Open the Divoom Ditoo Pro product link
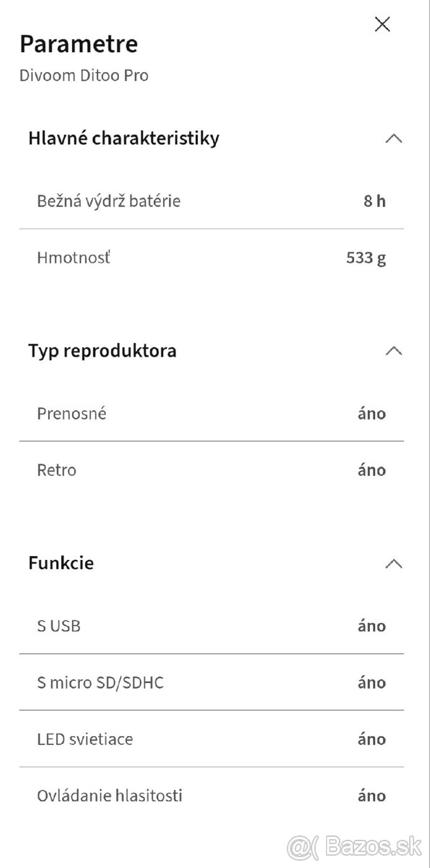 83,75
